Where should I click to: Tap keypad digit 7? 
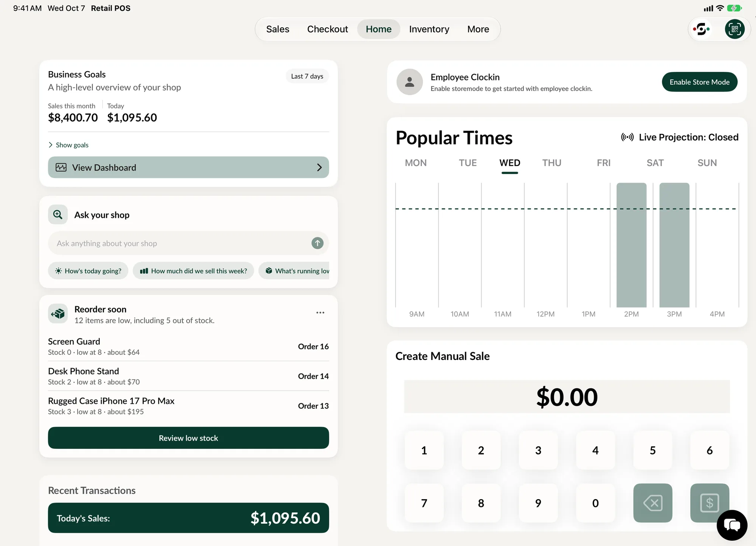tap(424, 503)
